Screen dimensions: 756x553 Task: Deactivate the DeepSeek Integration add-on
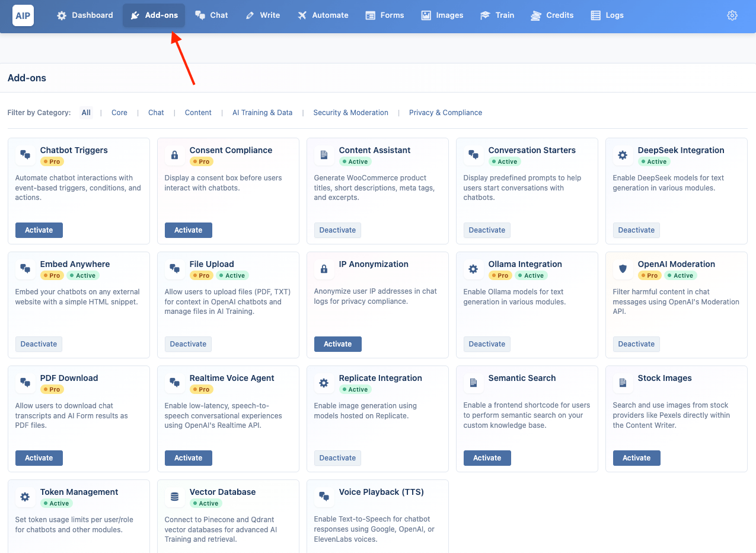pos(636,230)
